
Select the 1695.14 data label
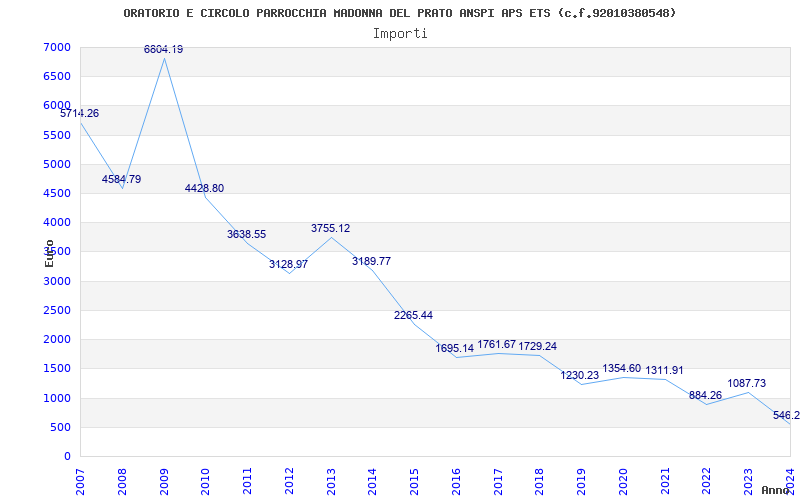pyautogui.click(x=455, y=348)
